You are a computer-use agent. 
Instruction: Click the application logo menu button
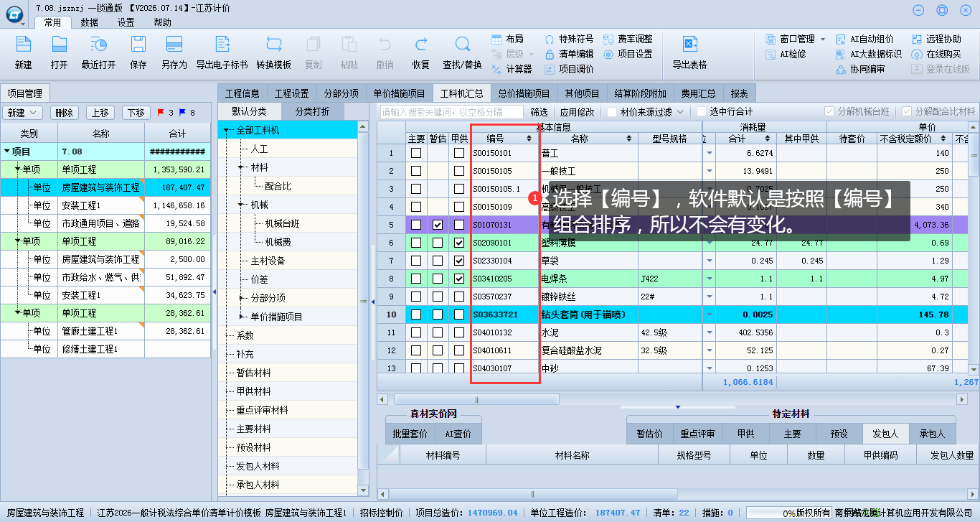click(x=14, y=16)
